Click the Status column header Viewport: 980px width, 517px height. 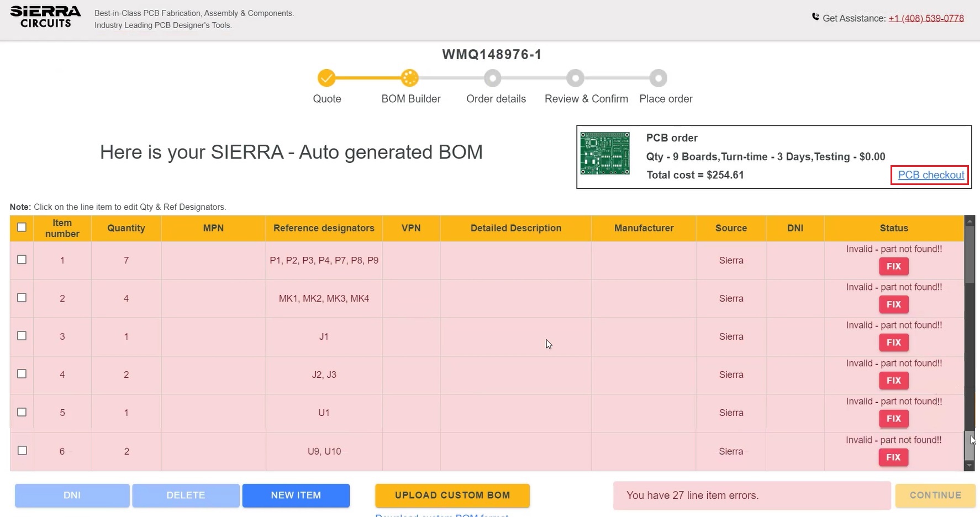pos(894,228)
